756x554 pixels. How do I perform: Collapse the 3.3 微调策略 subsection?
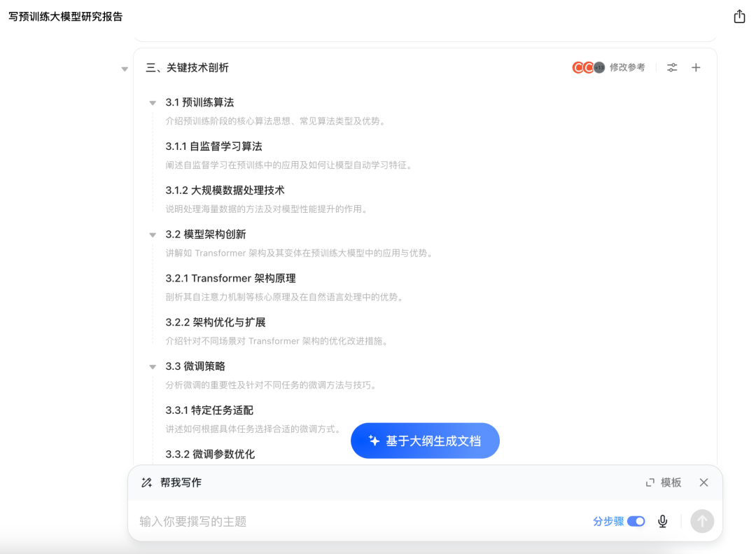click(153, 366)
